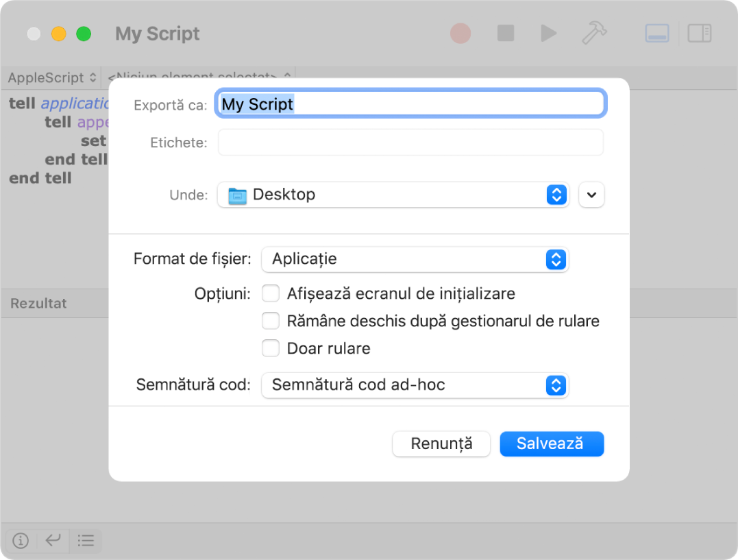Screen dimensions: 738x560
Task: Show script description via info icon
Action: pyautogui.click(x=20, y=541)
